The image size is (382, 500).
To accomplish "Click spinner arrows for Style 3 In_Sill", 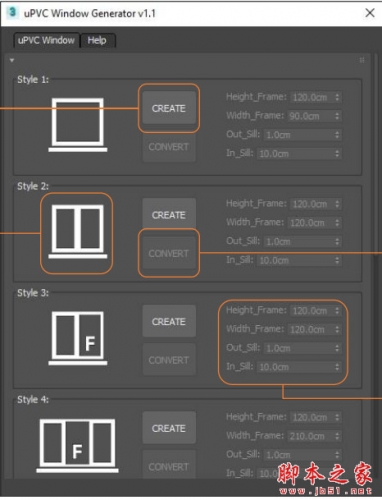I will [x=337, y=367].
